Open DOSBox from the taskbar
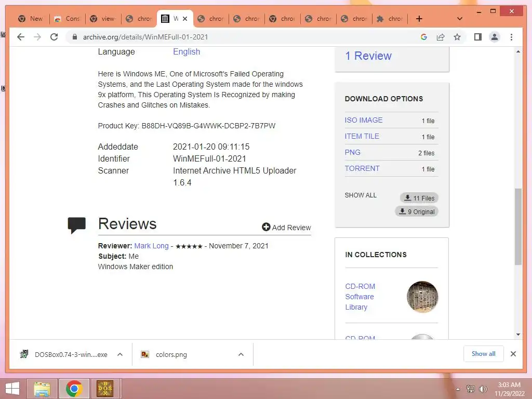The height and width of the screenshot is (399, 532). coord(105,389)
